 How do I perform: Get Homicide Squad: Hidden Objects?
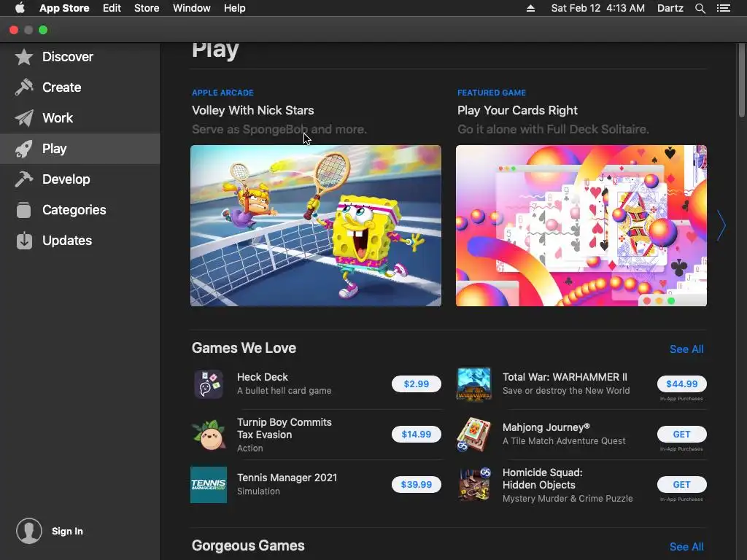(682, 485)
